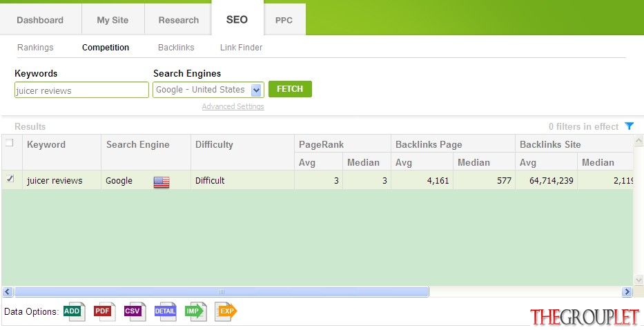Sort by the Difficulty column header
This screenshot has height=330, width=644.
pos(242,152)
